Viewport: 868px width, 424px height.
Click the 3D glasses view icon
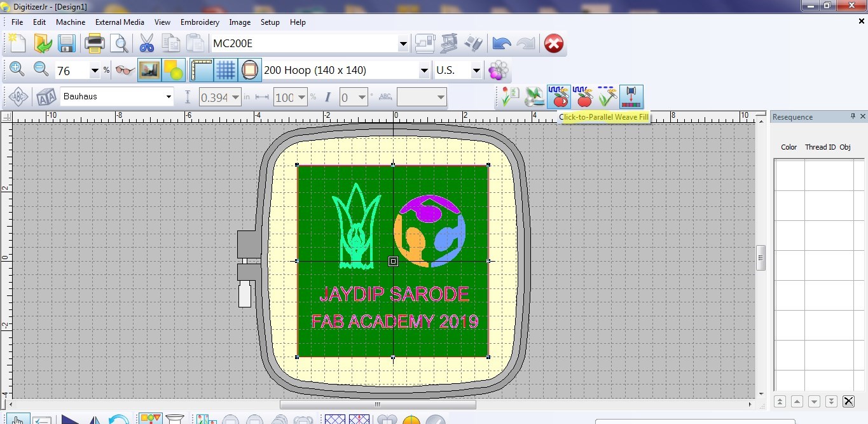(125, 70)
